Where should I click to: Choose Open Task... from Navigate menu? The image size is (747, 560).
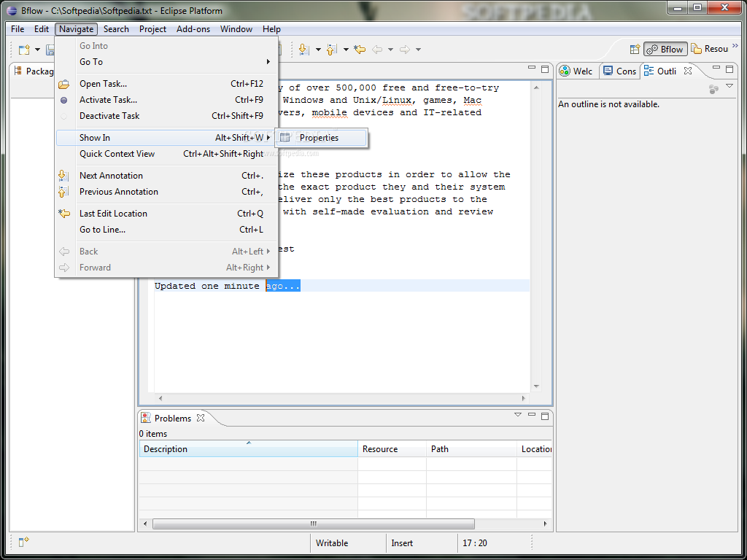(166, 84)
